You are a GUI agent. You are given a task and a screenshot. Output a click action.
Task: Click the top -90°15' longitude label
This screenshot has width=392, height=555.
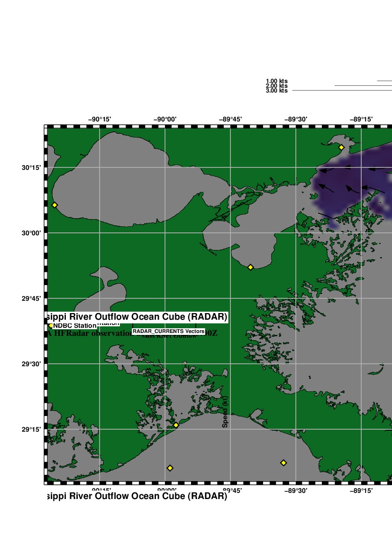click(100, 119)
